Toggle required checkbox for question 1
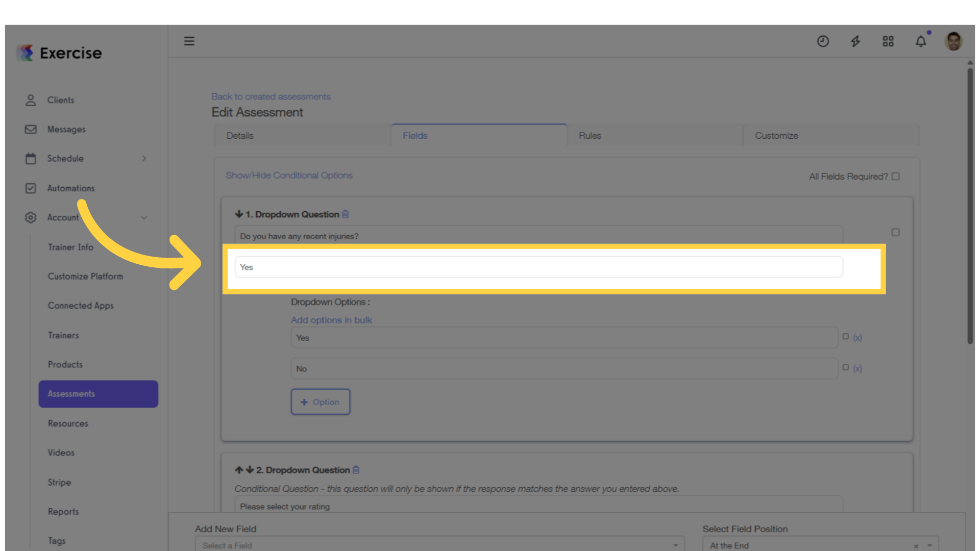 [895, 233]
